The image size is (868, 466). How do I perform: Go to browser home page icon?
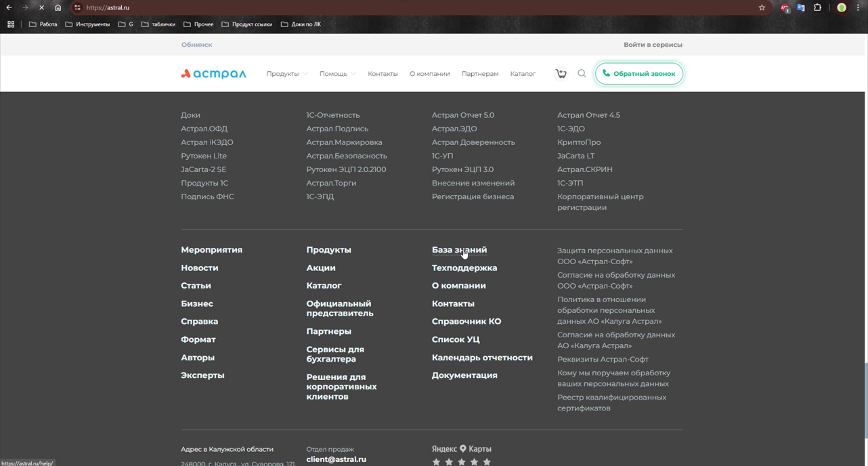click(x=58, y=7)
